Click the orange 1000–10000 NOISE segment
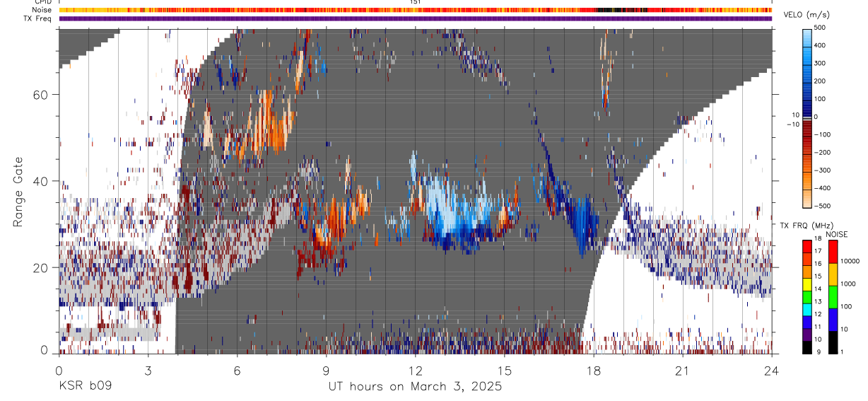 (833, 274)
